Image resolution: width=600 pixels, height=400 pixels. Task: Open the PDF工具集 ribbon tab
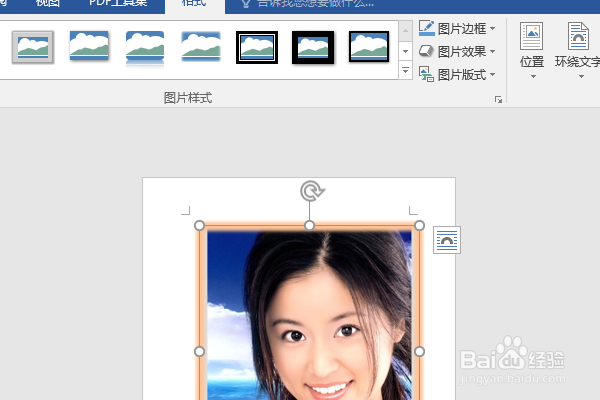[x=118, y=4]
